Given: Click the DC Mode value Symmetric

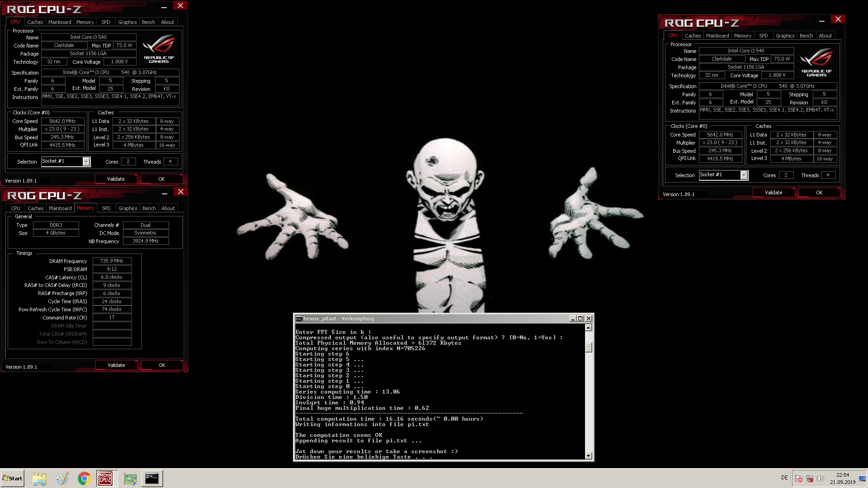Looking at the screenshot, I should [146, 233].
